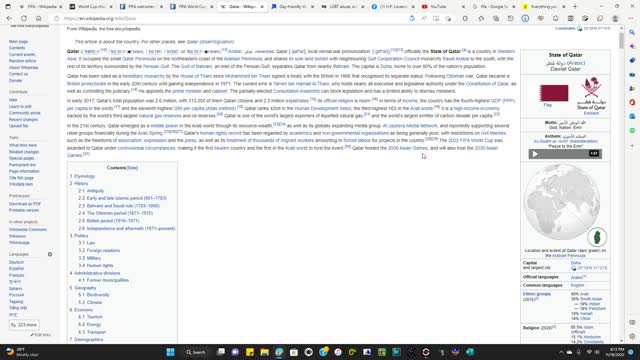Open the browser home page
Screen dimensions: 640x360
pos(38,18)
